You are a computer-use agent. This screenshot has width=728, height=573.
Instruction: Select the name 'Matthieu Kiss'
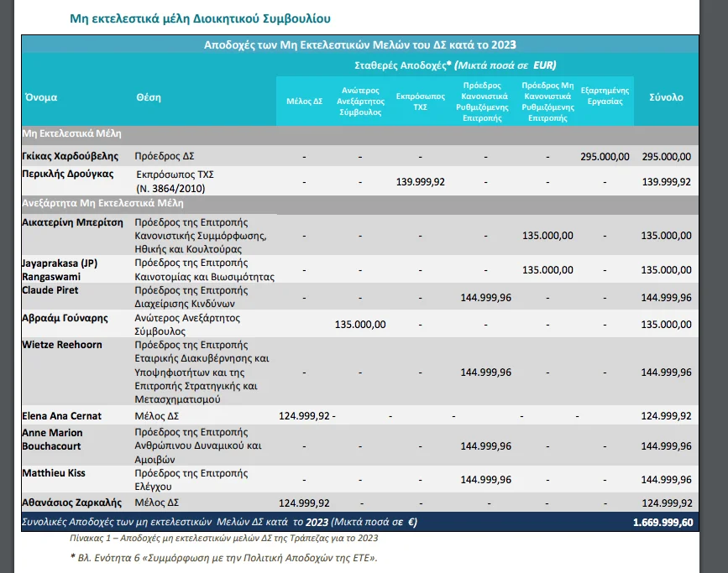tap(54, 473)
